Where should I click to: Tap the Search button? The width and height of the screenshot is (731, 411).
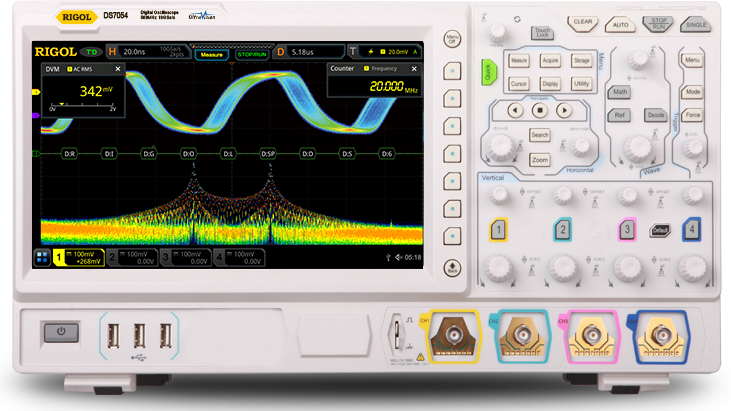(540, 135)
